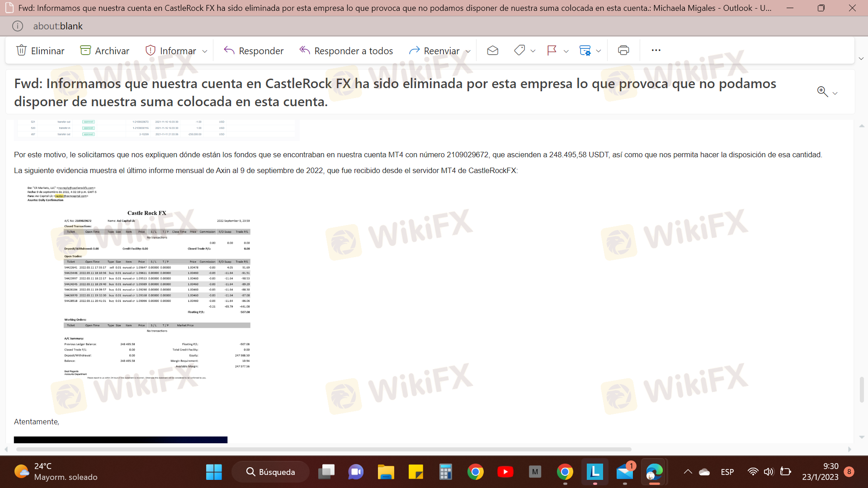Expand the Informar dropdown arrow
The width and height of the screenshot is (868, 488).
[205, 51]
